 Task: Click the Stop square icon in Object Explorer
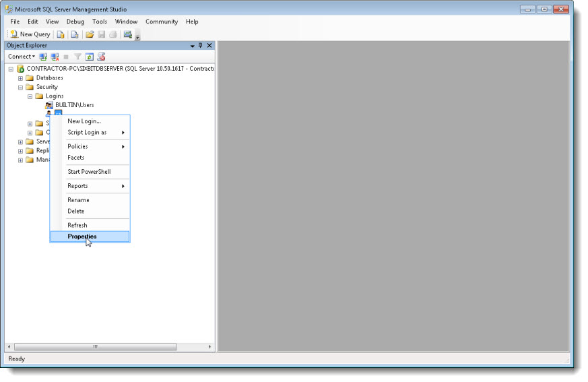pyautogui.click(x=66, y=57)
